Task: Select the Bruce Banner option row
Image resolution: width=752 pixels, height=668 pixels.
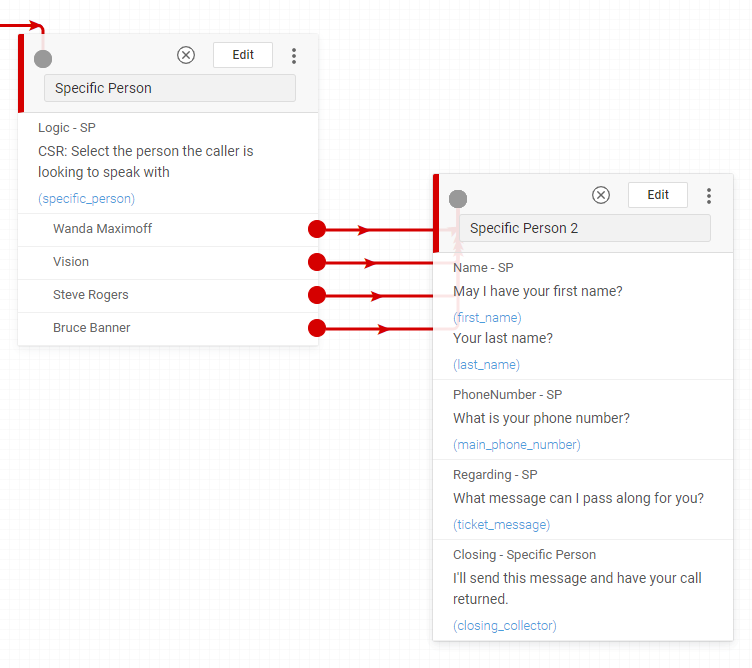Action: coord(168,328)
